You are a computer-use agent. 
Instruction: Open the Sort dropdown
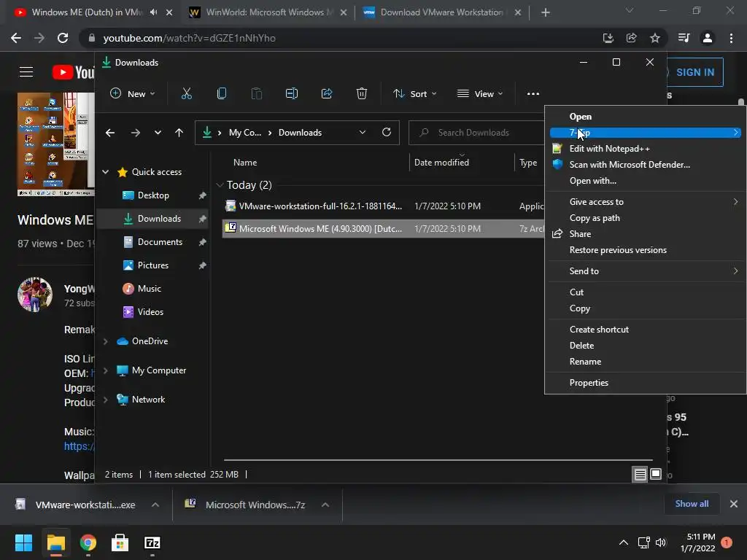(x=414, y=94)
